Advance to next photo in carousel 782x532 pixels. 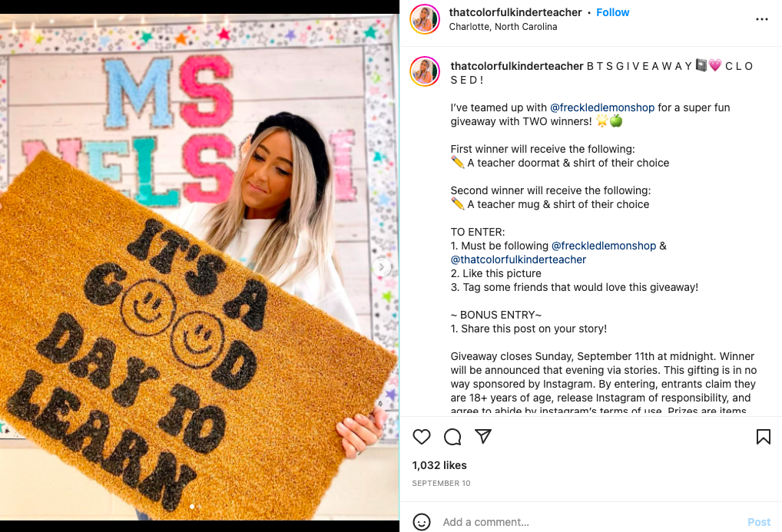pos(382,267)
